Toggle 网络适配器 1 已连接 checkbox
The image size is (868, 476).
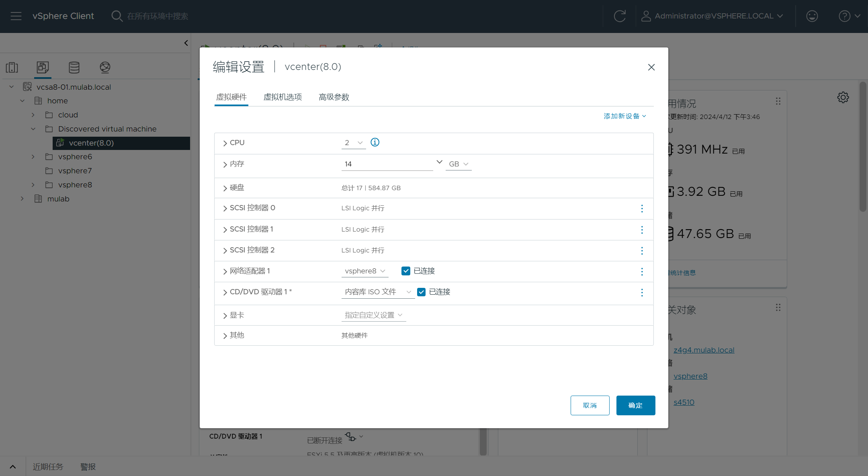point(406,271)
